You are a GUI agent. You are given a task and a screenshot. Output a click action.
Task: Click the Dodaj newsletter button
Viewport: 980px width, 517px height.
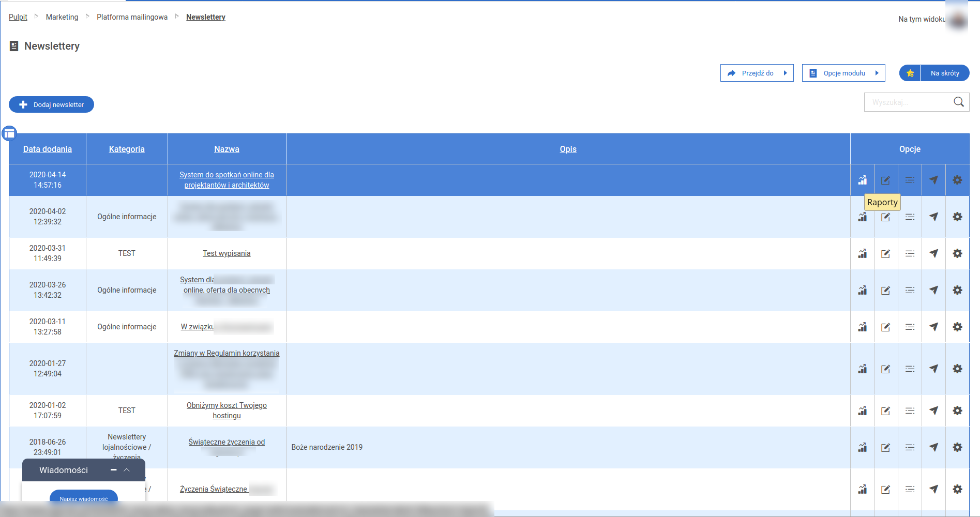pyautogui.click(x=51, y=104)
